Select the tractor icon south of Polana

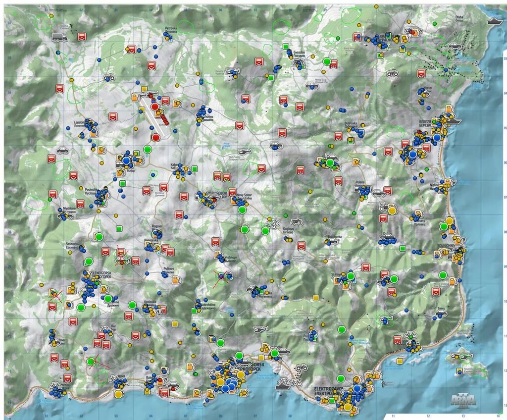coord(384,206)
